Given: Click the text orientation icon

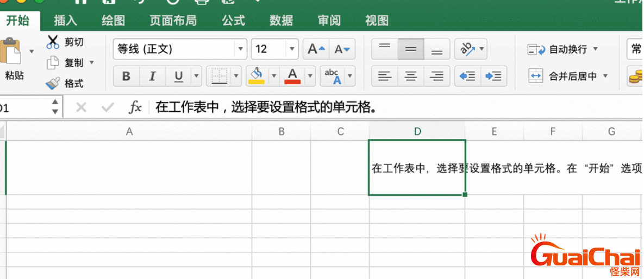Looking at the screenshot, I should pos(467,49).
